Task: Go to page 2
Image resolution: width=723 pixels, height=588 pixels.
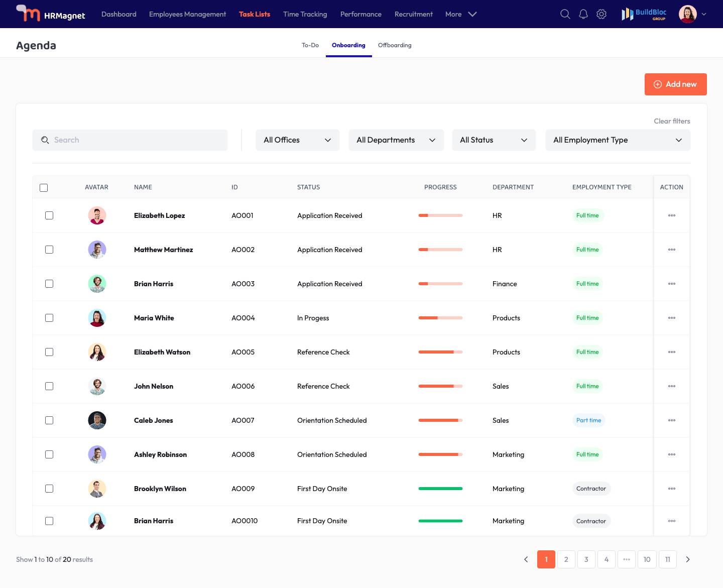Action: pyautogui.click(x=566, y=559)
